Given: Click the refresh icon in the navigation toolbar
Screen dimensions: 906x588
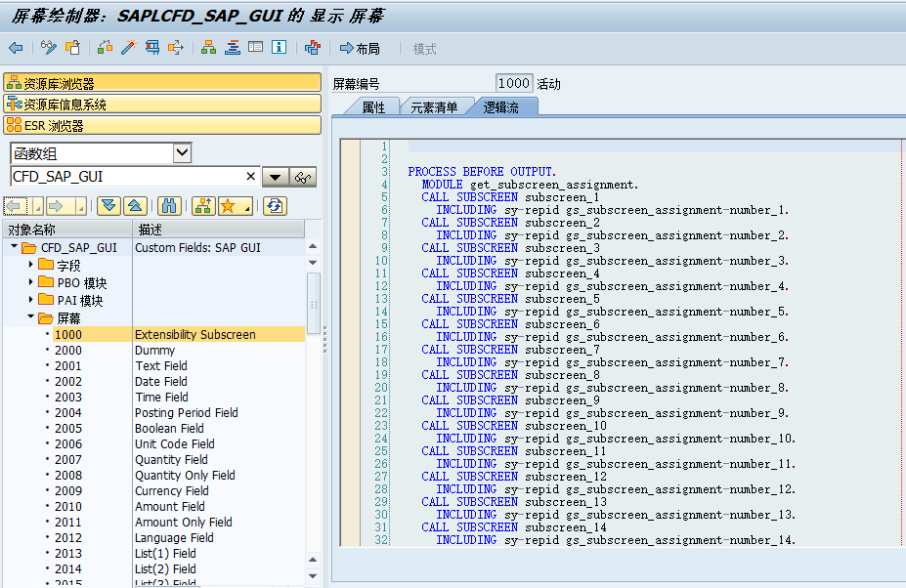Looking at the screenshot, I should pos(274,206).
